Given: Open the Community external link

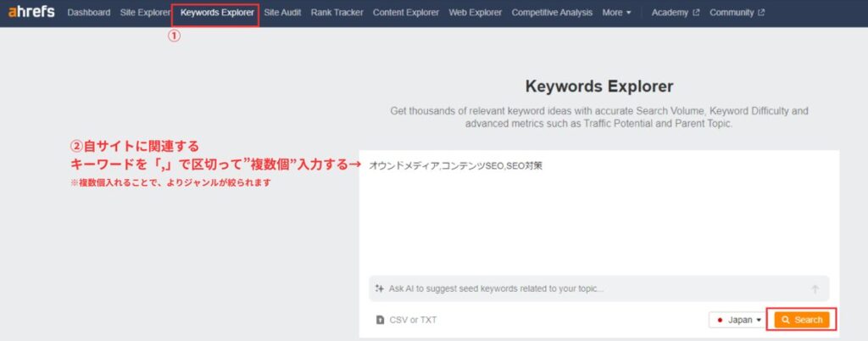Looking at the screenshot, I should (x=737, y=12).
